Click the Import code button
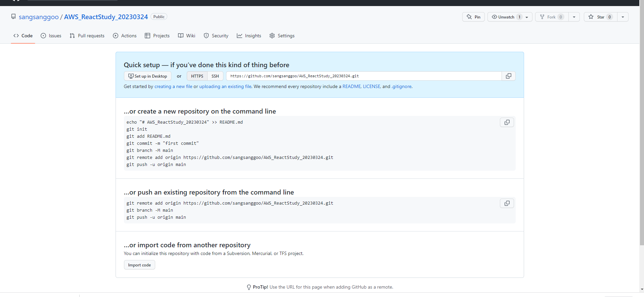This screenshot has height=297, width=644. (139, 265)
